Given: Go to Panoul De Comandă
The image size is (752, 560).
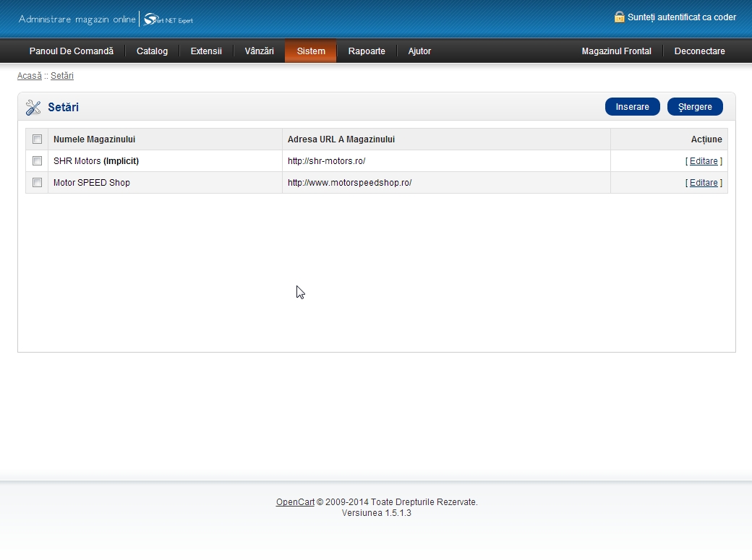Looking at the screenshot, I should click(x=71, y=51).
